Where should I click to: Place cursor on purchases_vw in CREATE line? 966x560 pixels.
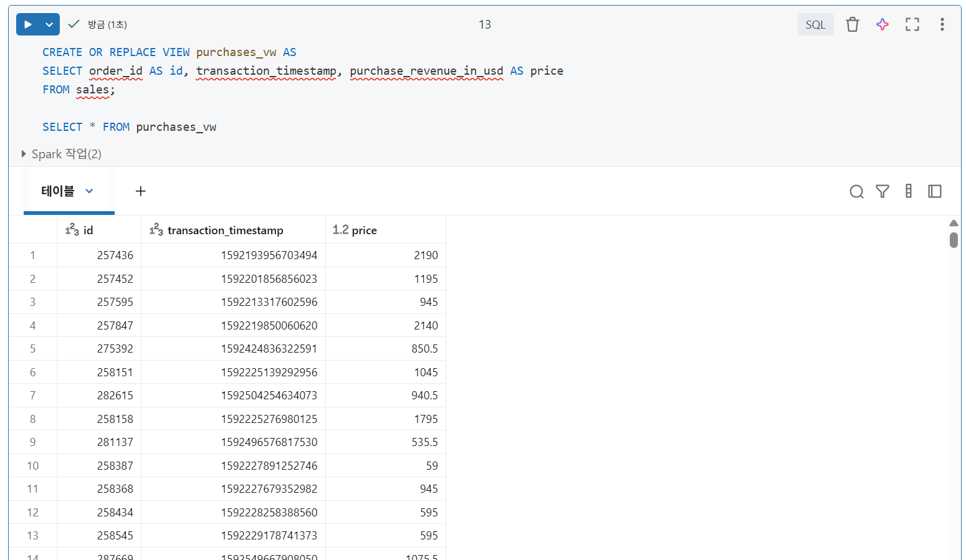pyautogui.click(x=236, y=52)
